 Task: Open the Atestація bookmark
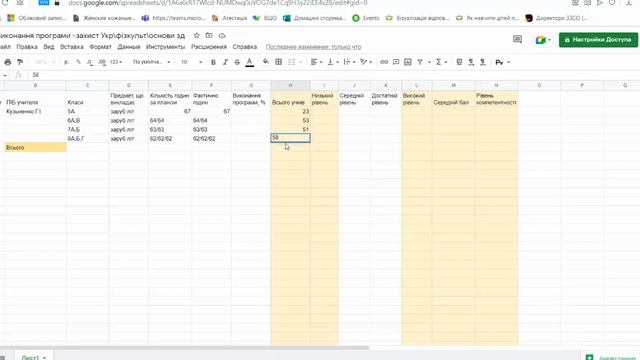[x=230, y=18]
